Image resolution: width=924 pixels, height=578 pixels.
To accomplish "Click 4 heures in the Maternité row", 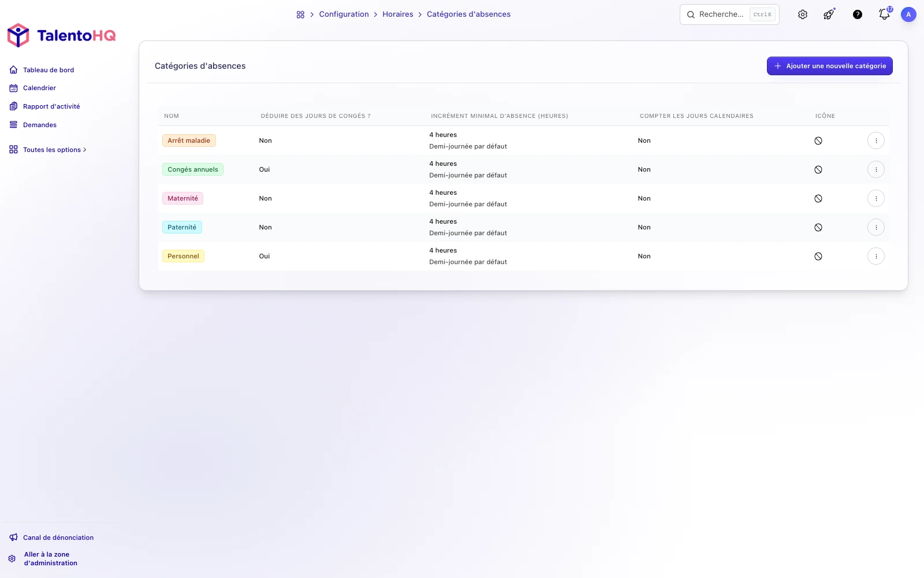I will (x=443, y=192).
